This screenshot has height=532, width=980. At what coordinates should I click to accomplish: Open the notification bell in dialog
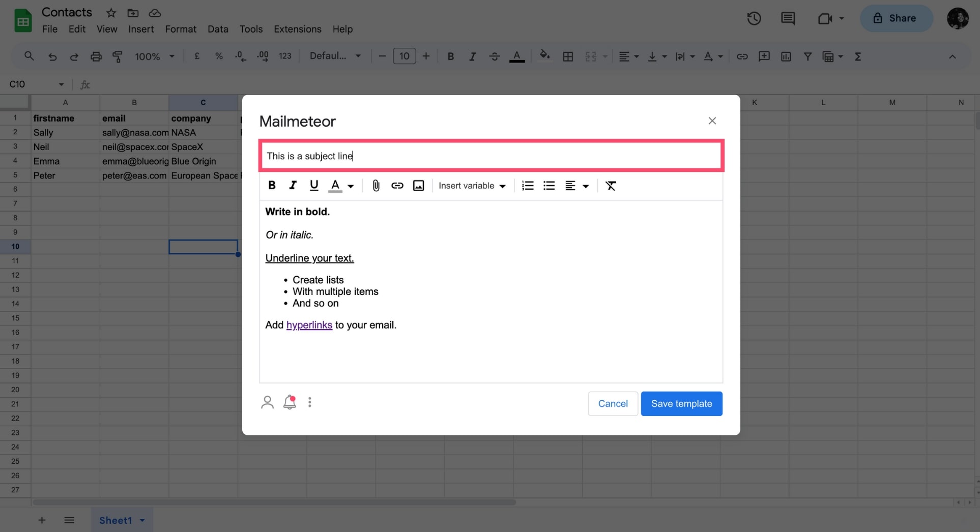point(290,402)
